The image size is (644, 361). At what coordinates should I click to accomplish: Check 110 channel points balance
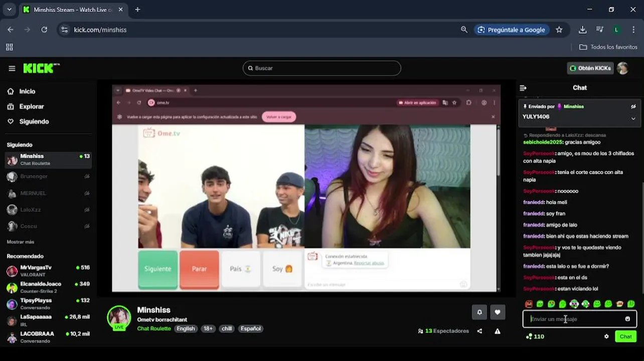pyautogui.click(x=535, y=336)
